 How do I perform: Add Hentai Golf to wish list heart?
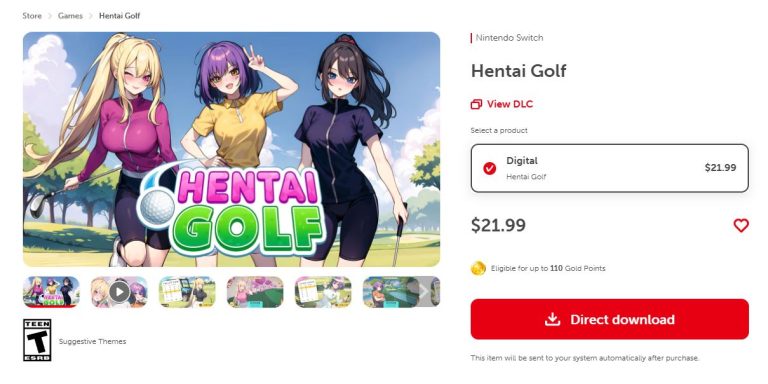tap(741, 225)
